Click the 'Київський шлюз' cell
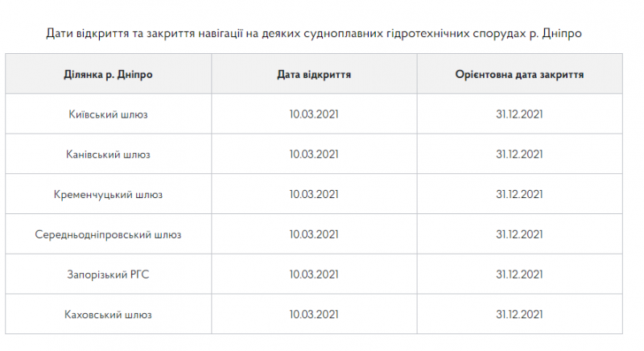This screenshot has height=351, width=644. (x=108, y=114)
